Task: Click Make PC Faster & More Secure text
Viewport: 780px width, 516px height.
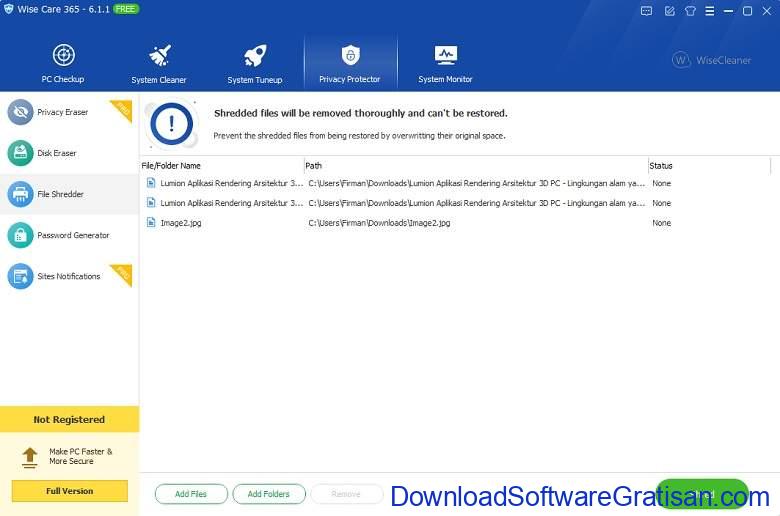Action: 81,456
